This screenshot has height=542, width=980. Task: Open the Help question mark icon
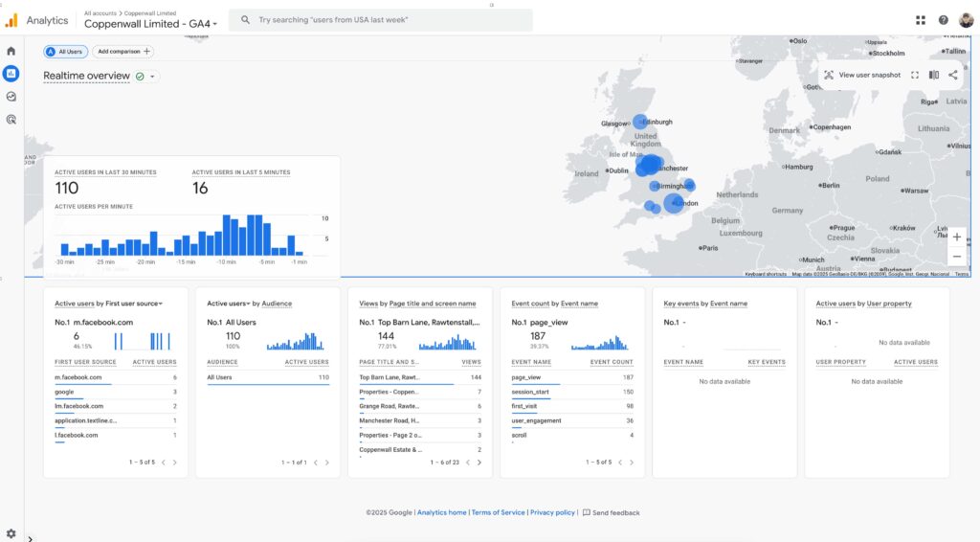tap(944, 20)
